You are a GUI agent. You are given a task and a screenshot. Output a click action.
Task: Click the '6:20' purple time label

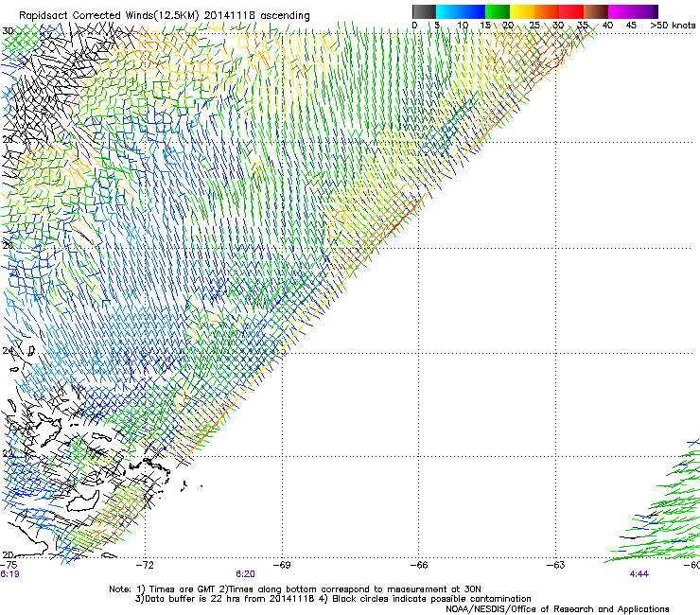click(246, 574)
